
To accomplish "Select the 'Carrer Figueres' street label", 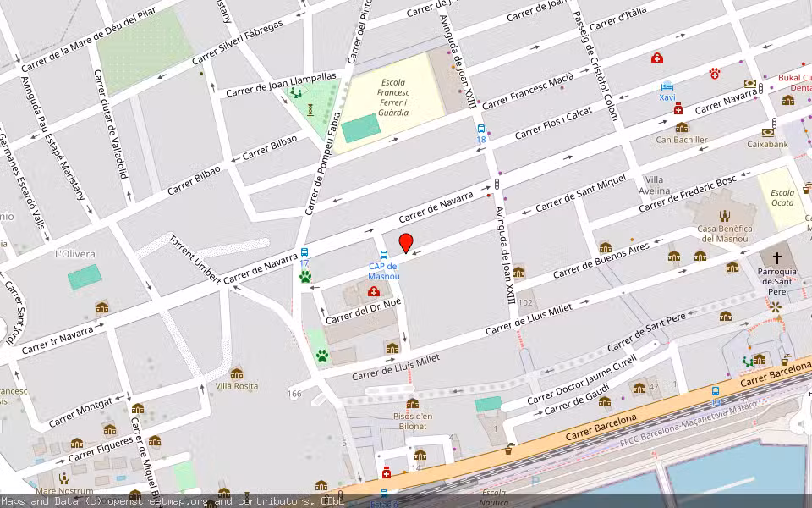I will pyautogui.click(x=101, y=449).
